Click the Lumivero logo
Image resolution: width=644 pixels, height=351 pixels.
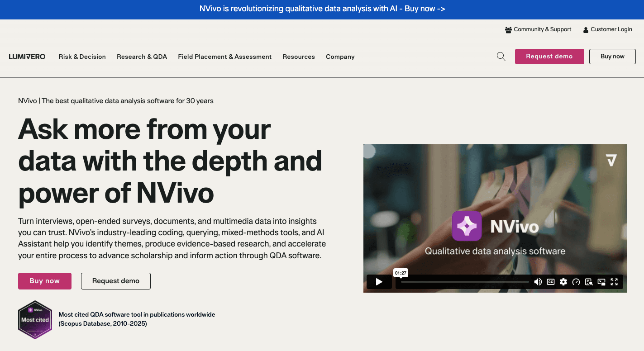pyautogui.click(x=27, y=57)
